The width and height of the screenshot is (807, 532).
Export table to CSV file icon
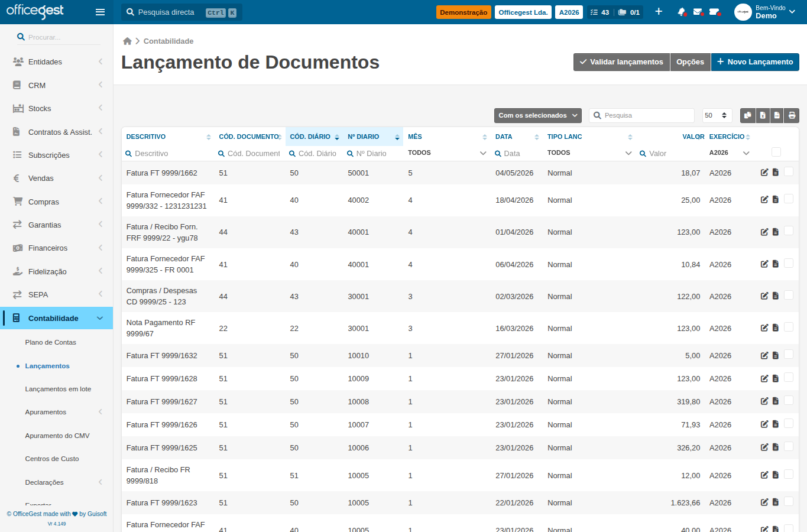[777, 115]
